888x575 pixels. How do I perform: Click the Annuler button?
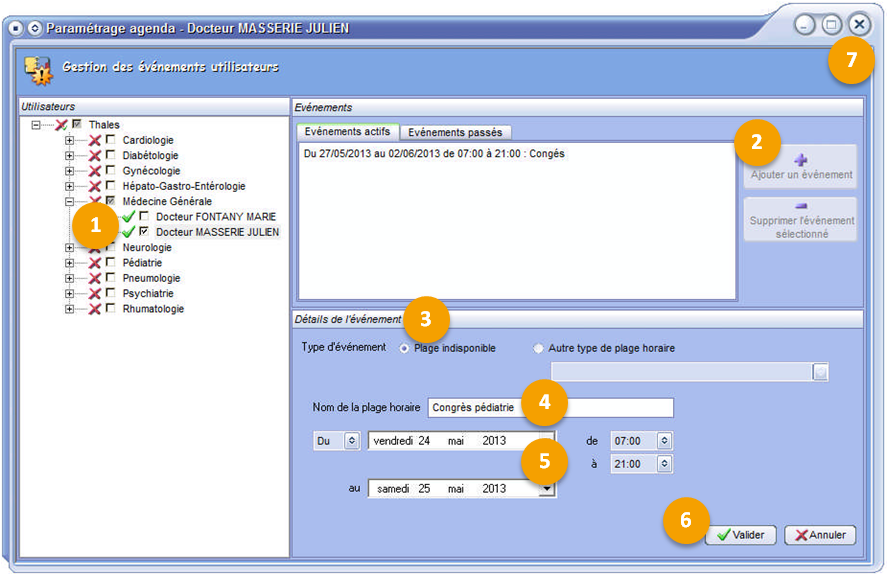(820, 535)
